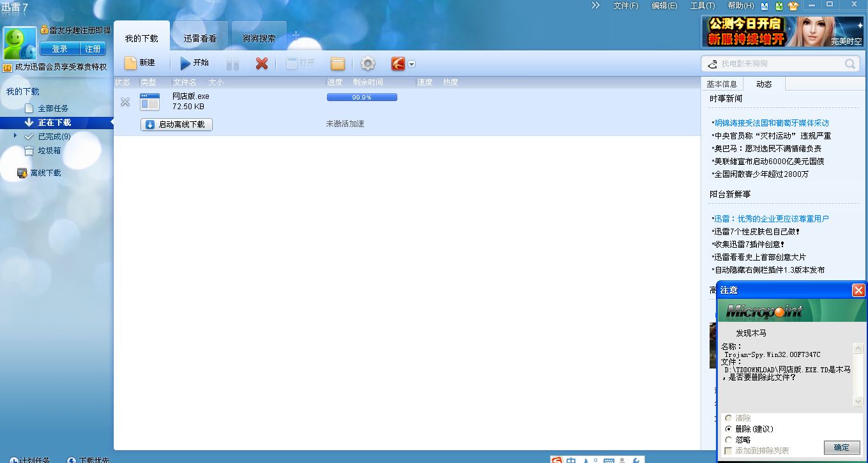Expand the 已完成(9) tree node
The width and height of the screenshot is (868, 463).
tap(15, 135)
